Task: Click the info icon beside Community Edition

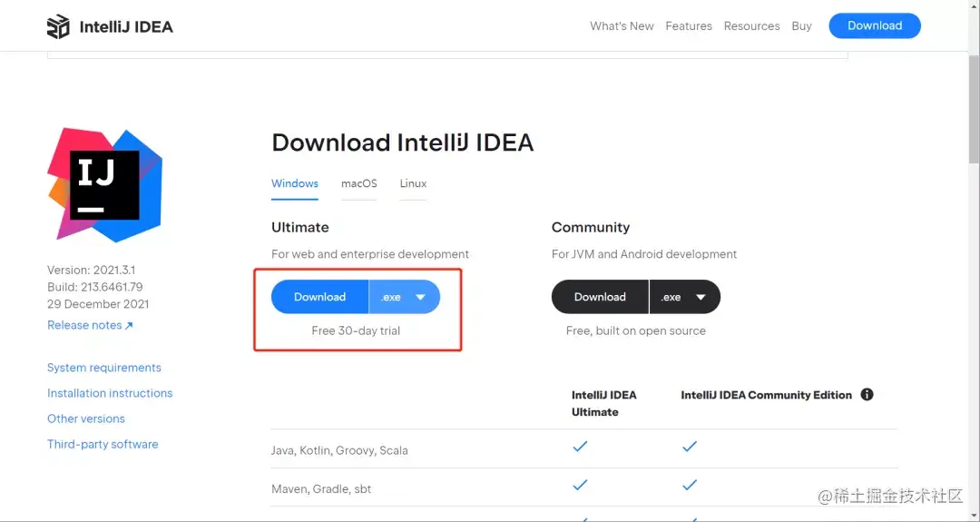Action: coord(867,395)
